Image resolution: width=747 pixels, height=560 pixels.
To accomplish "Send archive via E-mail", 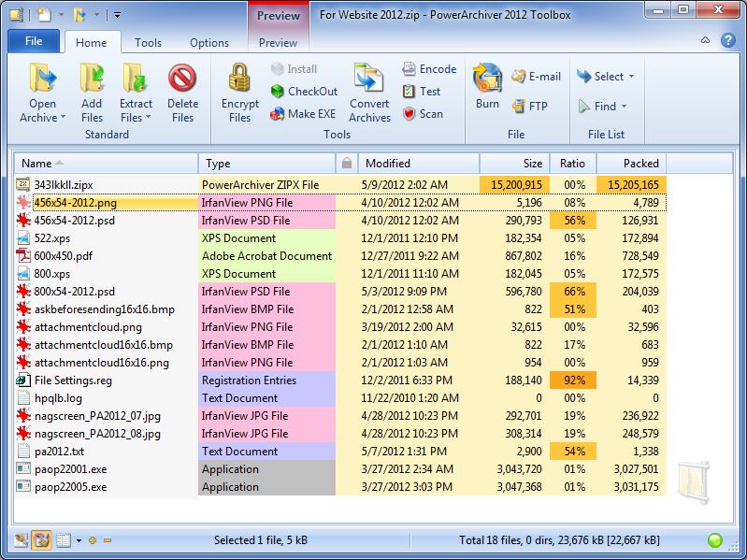I will click(x=536, y=77).
